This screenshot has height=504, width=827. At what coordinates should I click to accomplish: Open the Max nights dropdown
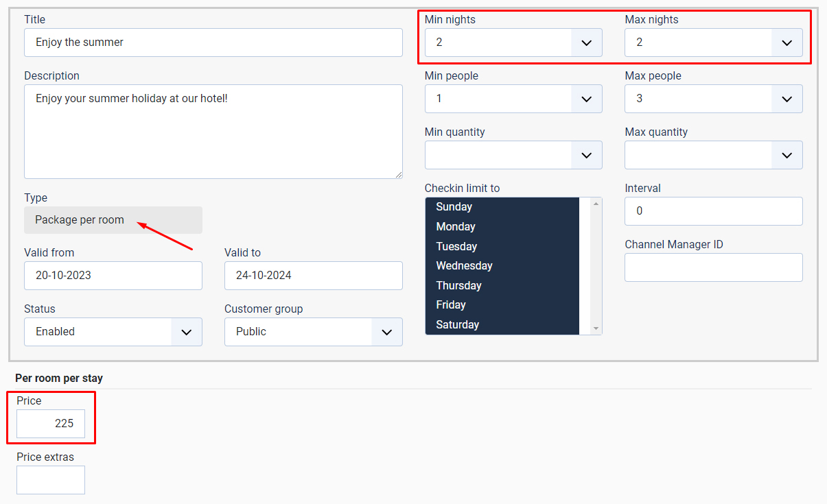(713, 43)
